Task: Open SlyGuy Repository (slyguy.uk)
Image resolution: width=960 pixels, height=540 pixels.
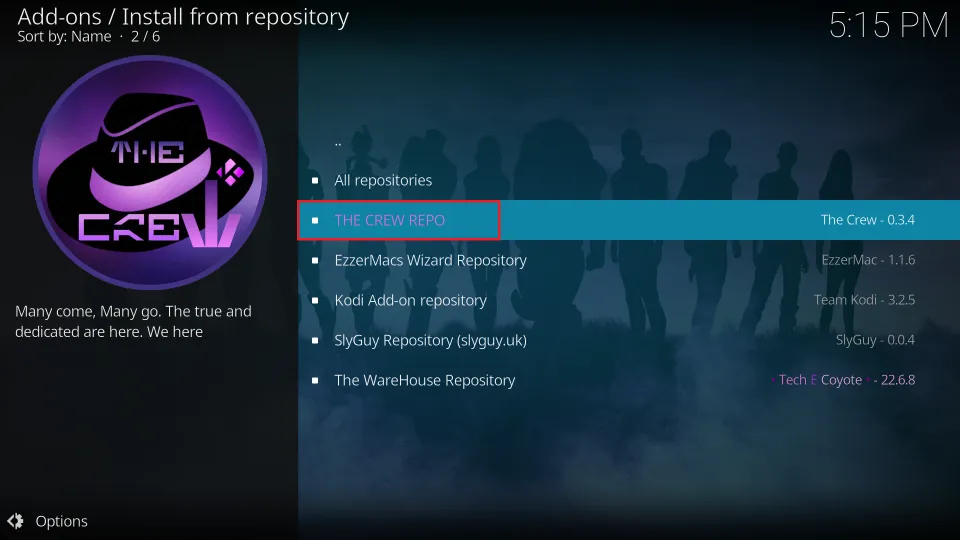Action: tap(629, 340)
